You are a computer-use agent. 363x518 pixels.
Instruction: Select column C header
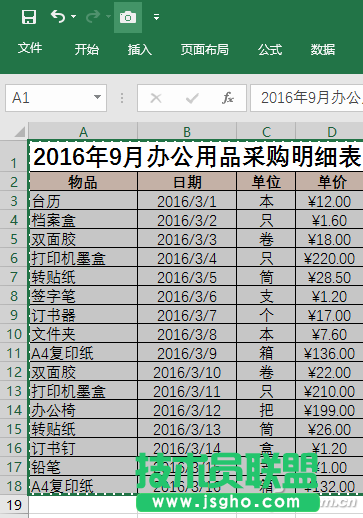click(266, 132)
